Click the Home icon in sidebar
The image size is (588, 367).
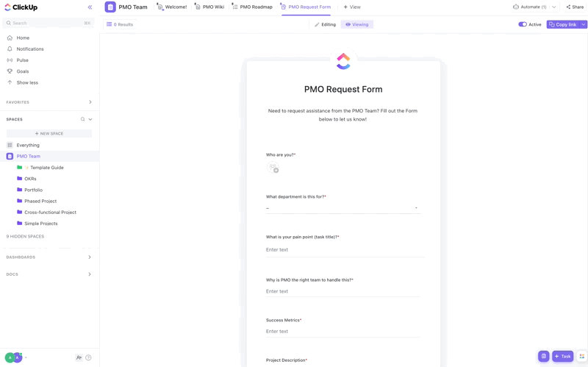(x=10, y=38)
